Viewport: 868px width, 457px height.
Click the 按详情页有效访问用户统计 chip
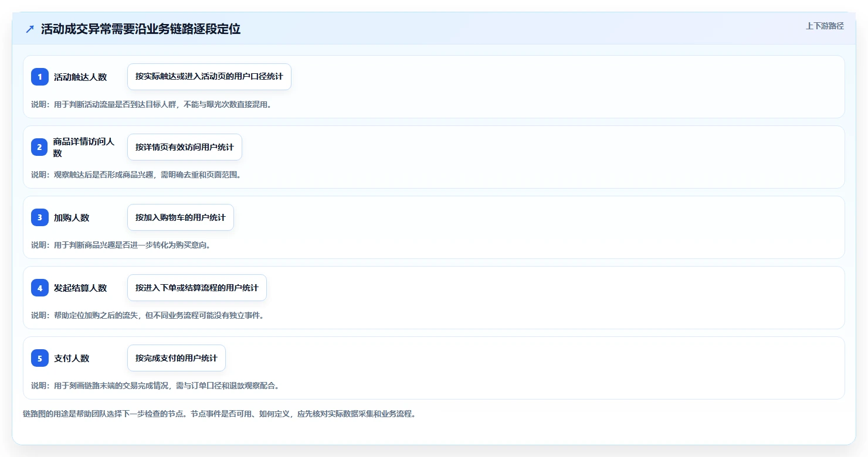[x=185, y=147]
